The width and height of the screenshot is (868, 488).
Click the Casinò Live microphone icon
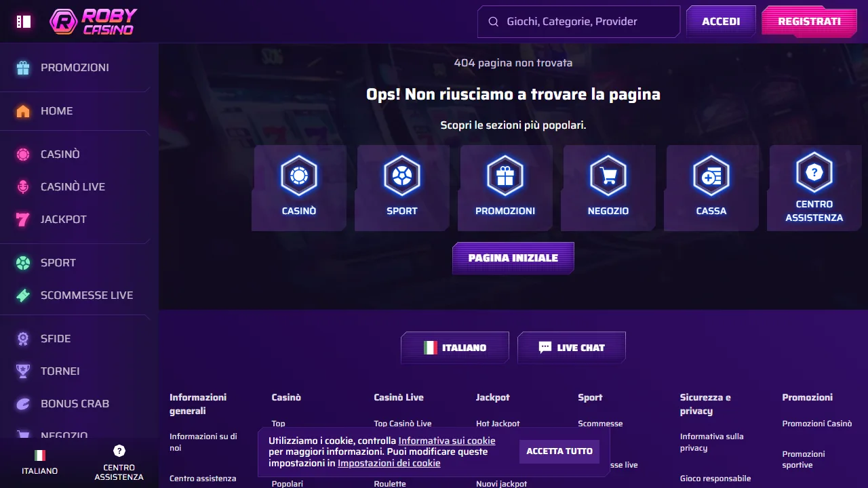[x=23, y=187]
